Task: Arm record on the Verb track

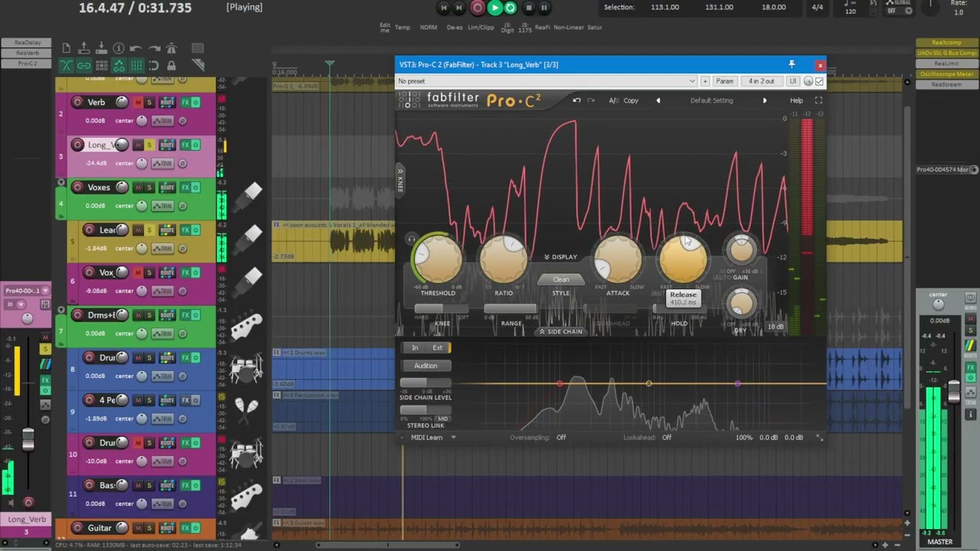Action: [x=77, y=102]
